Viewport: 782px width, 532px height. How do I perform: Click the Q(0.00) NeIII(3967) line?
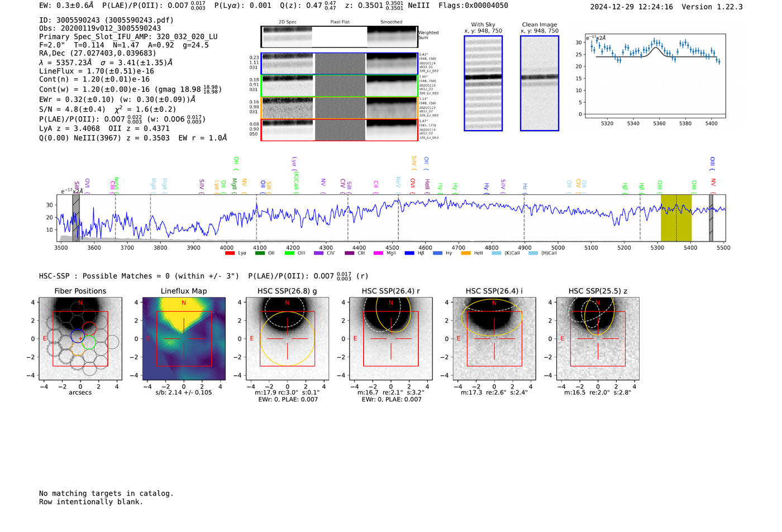tap(133, 138)
